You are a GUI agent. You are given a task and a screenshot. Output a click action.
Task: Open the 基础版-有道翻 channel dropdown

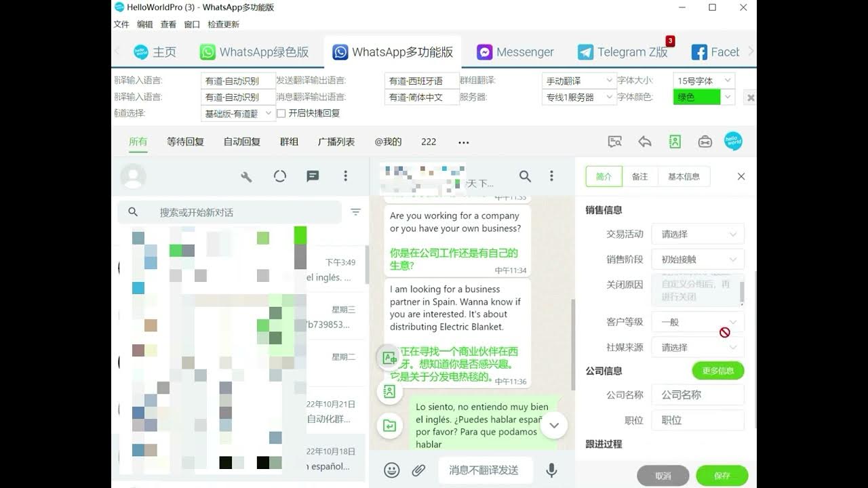(x=239, y=113)
